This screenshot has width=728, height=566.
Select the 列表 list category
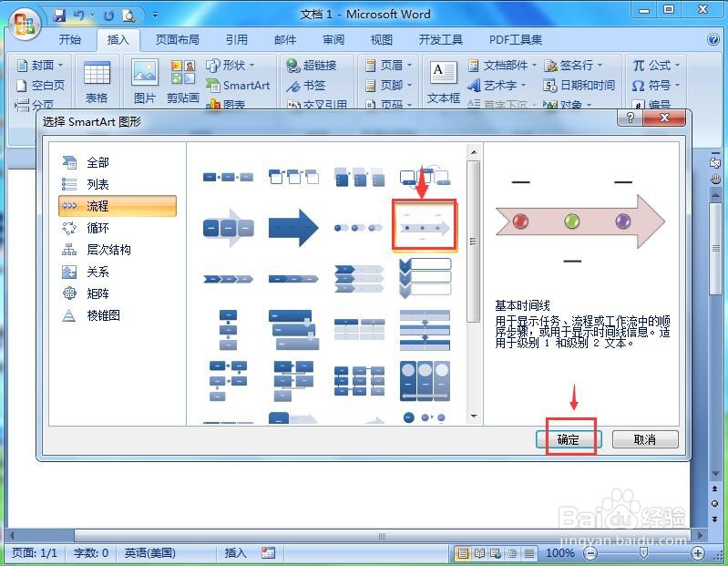click(117, 184)
